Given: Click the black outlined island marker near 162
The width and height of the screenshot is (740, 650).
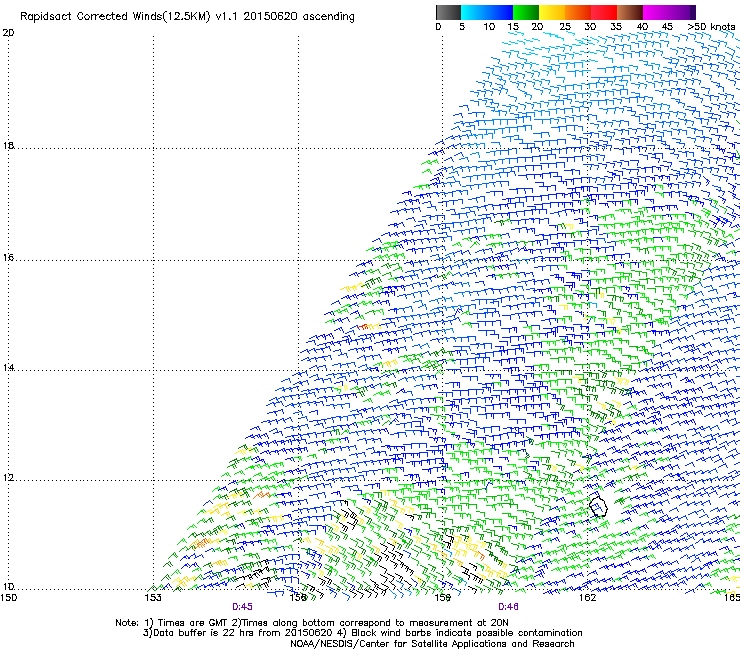Looking at the screenshot, I should click(x=598, y=506).
